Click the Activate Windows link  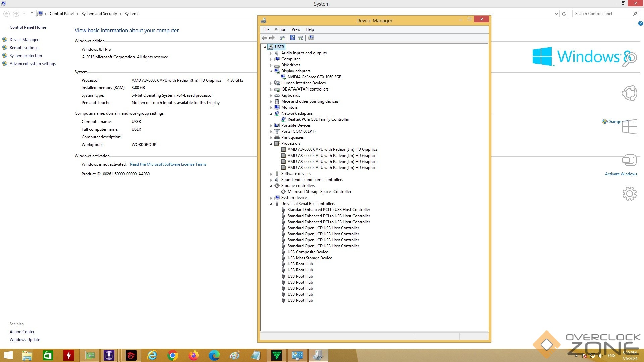click(621, 174)
